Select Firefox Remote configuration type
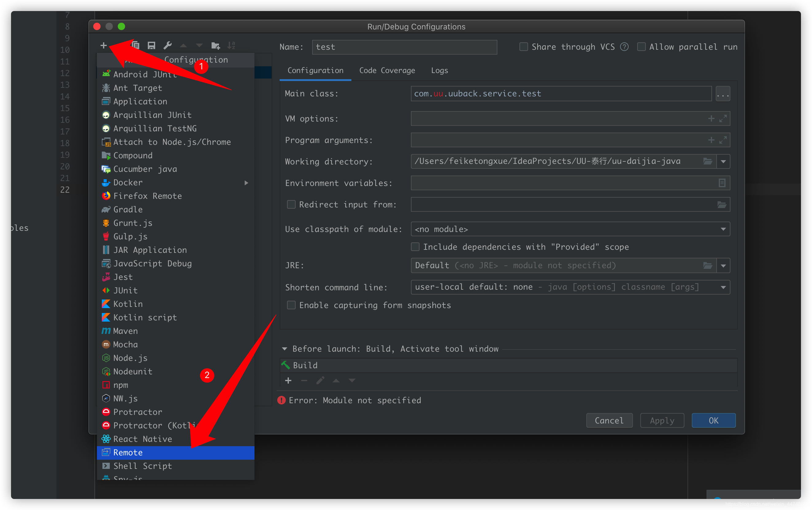The image size is (812, 510). 176,196
